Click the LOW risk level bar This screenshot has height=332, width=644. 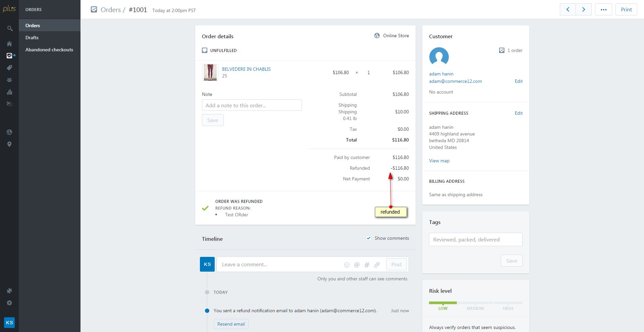click(x=443, y=303)
